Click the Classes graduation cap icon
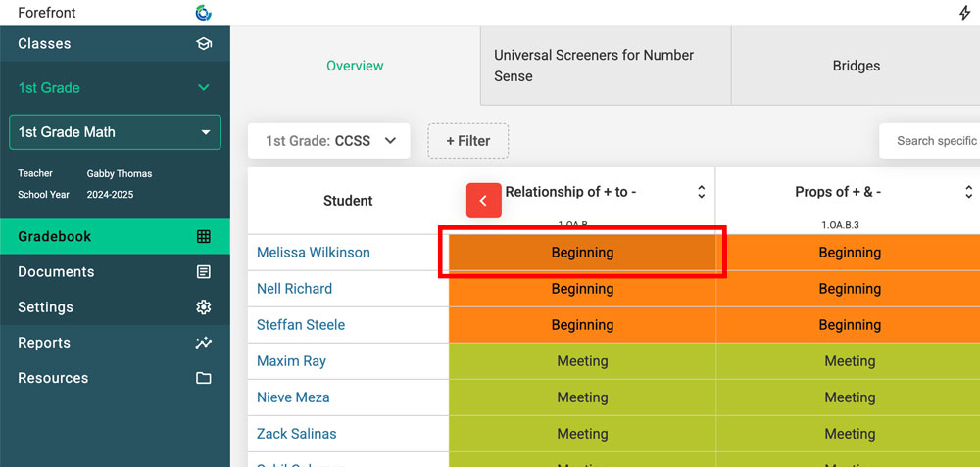This screenshot has width=980, height=467. [204, 44]
